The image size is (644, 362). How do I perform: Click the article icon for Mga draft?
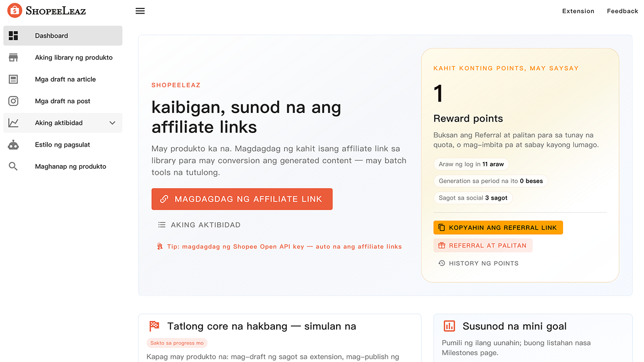click(14, 79)
